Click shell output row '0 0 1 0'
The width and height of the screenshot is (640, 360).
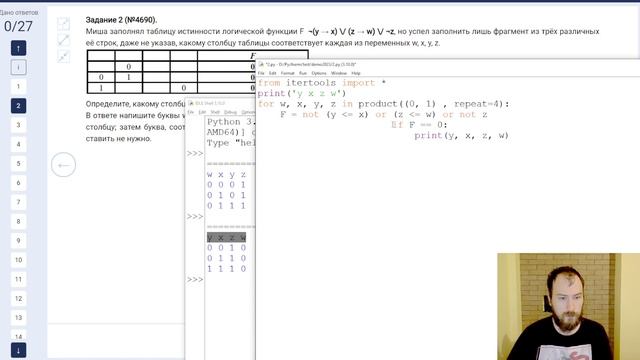click(227, 248)
